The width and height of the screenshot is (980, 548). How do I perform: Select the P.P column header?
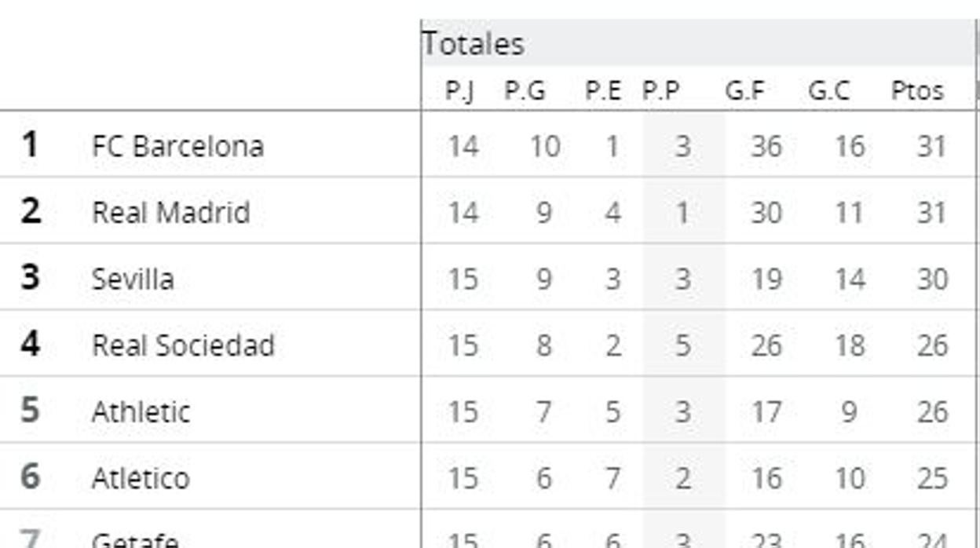661,91
